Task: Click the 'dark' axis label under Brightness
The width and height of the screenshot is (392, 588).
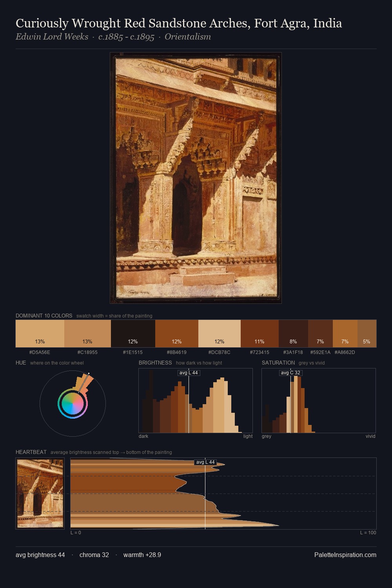Action: tap(143, 436)
